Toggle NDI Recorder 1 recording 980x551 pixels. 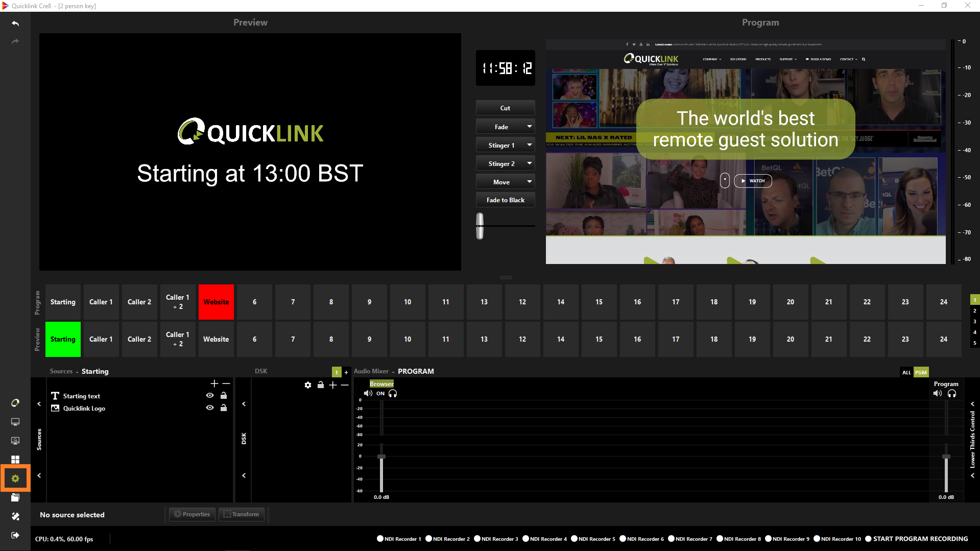(380, 539)
